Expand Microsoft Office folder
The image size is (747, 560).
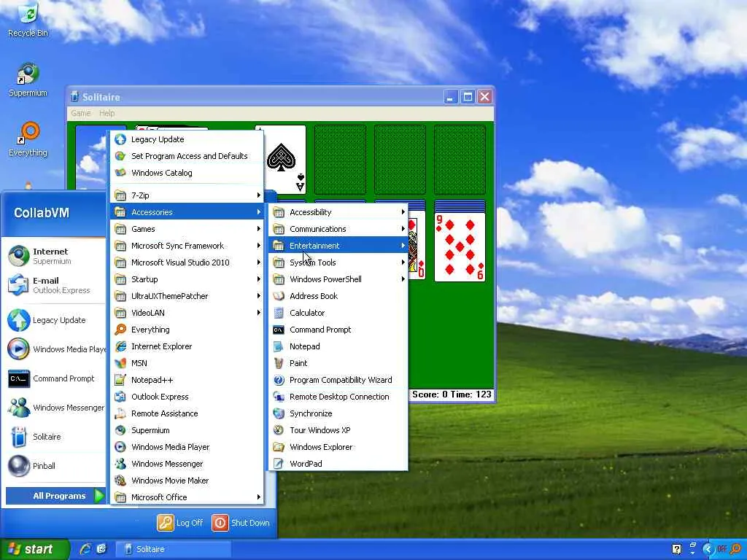click(x=187, y=497)
